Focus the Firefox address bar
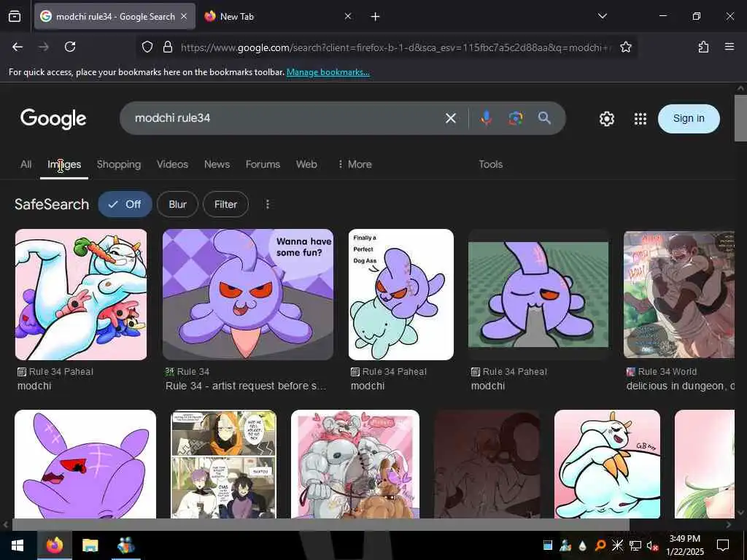This screenshot has width=747, height=560. coord(395,47)
